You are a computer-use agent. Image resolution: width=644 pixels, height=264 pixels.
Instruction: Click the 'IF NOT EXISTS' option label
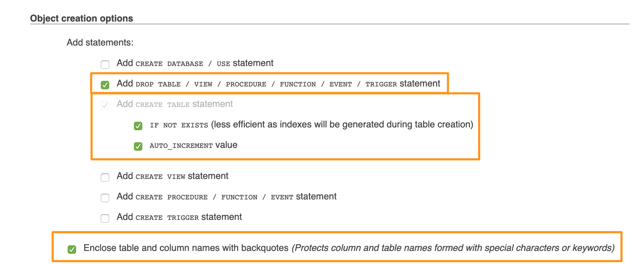point(311,125)
